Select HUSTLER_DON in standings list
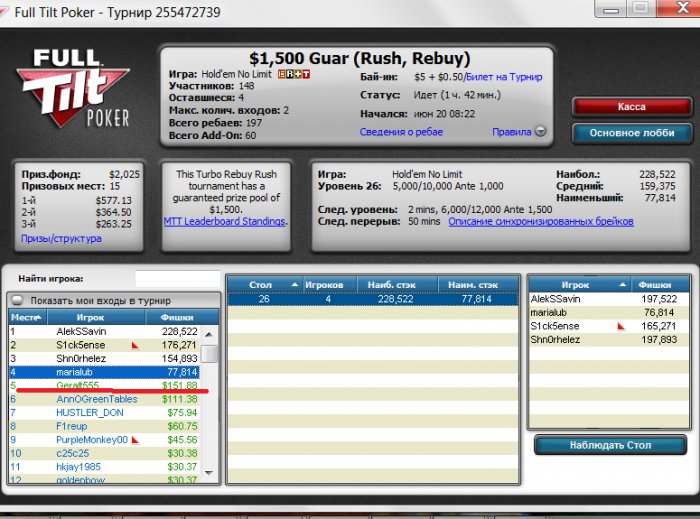The image size is (700, 519). pos(104,412)
